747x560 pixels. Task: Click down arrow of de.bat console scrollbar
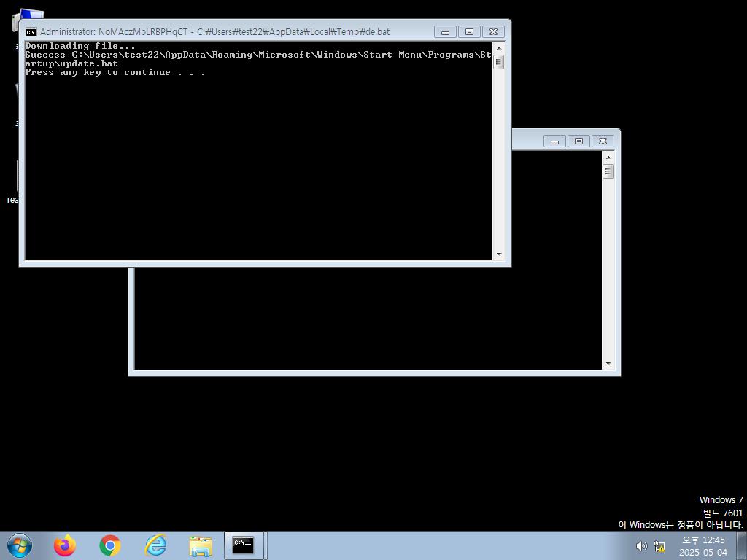pos(499,254)
